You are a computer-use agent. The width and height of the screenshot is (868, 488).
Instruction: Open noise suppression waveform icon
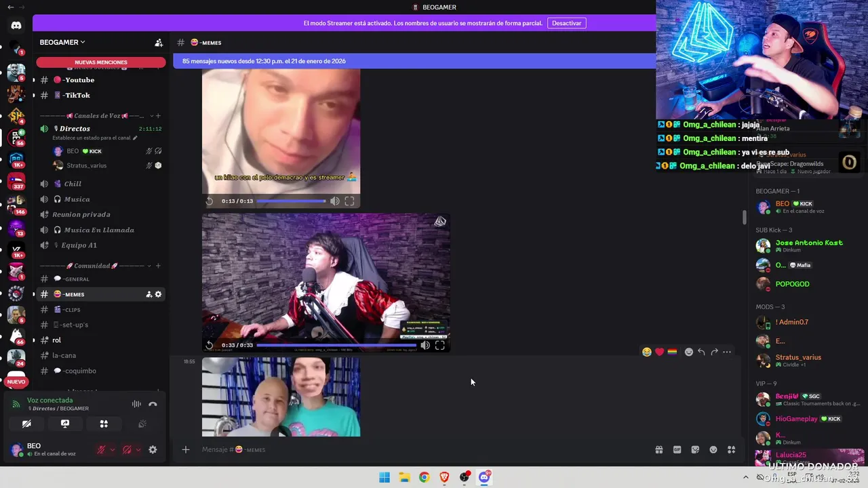coord(136,404)
